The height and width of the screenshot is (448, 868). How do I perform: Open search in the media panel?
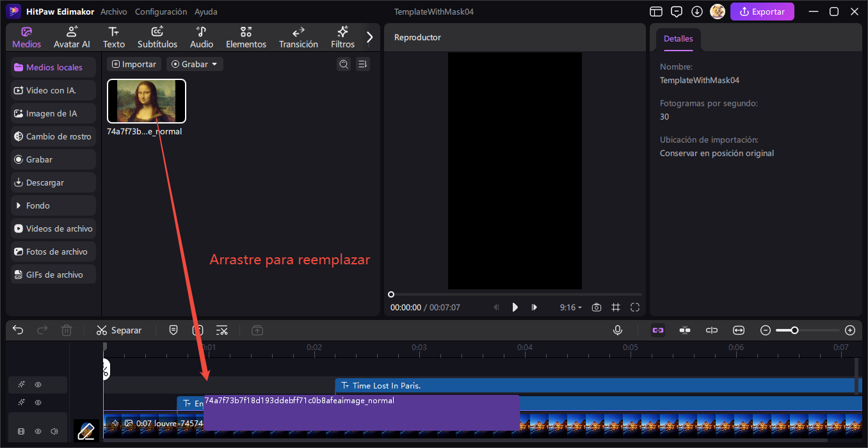click(344, 64)
